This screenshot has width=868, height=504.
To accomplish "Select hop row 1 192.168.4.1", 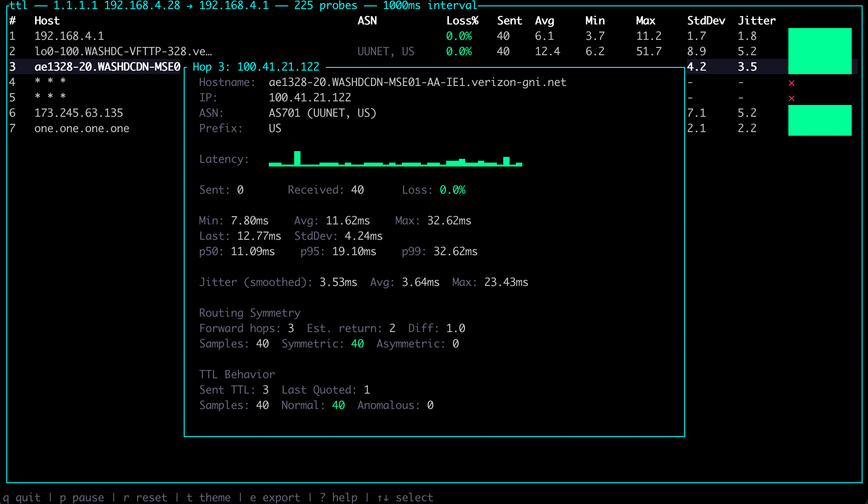I will click(69, 36).
